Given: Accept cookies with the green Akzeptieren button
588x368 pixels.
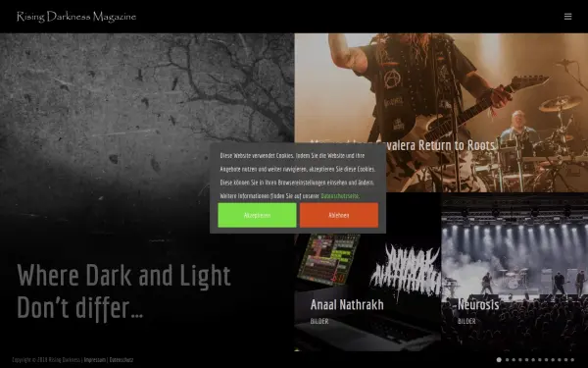Looking at the screenshot, I should (x=257, y=215).
